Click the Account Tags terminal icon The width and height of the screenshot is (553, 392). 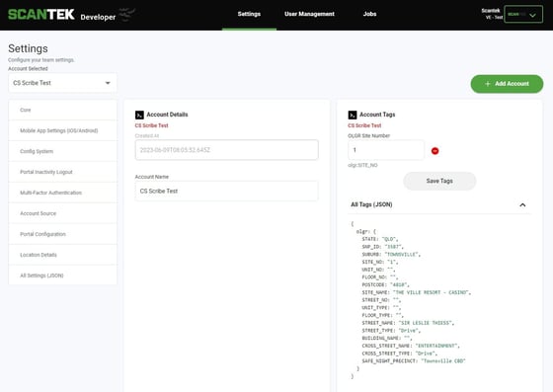pyautogui.click(x=353, y=115)
